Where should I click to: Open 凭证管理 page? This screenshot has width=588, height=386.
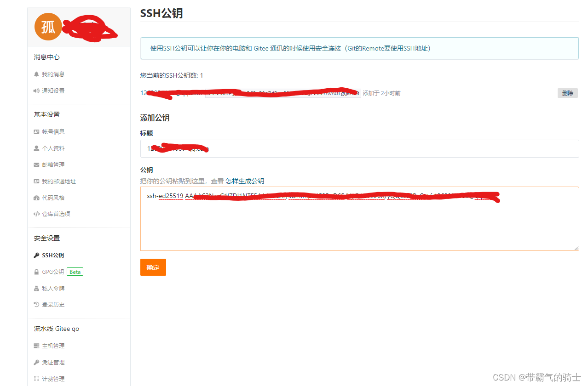[x=53, y=362]
